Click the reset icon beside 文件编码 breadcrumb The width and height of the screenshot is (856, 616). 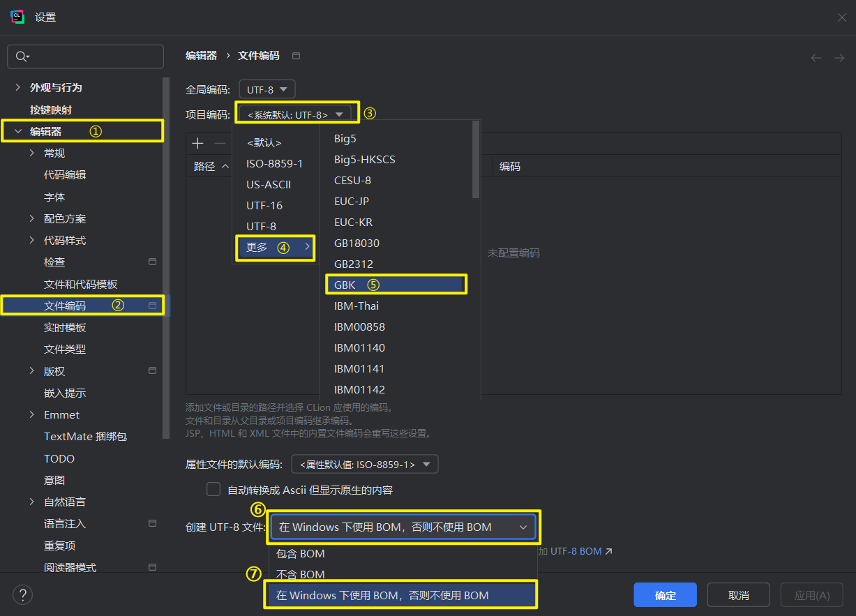pos(296,55)
